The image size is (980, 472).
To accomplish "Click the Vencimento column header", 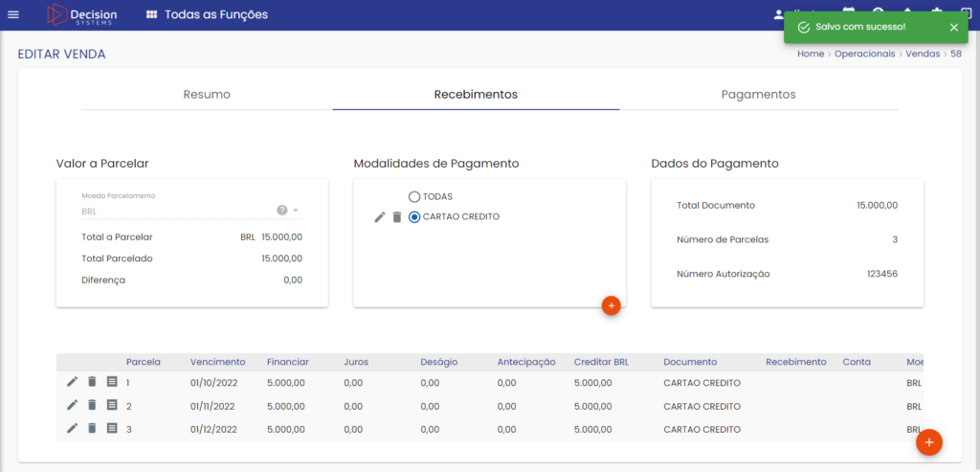I will pos(217,362).
